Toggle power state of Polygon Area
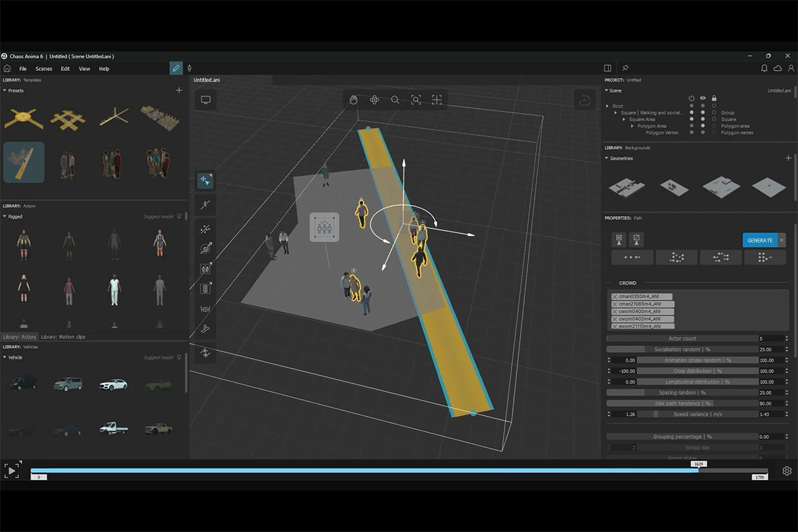This screenshot has height=532, width=798. [691, 126]
